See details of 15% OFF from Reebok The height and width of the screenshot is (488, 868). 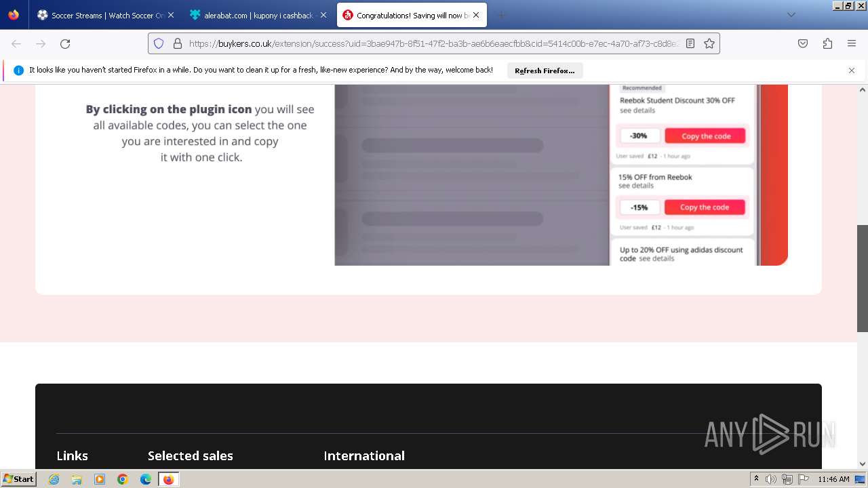point(636,186)
